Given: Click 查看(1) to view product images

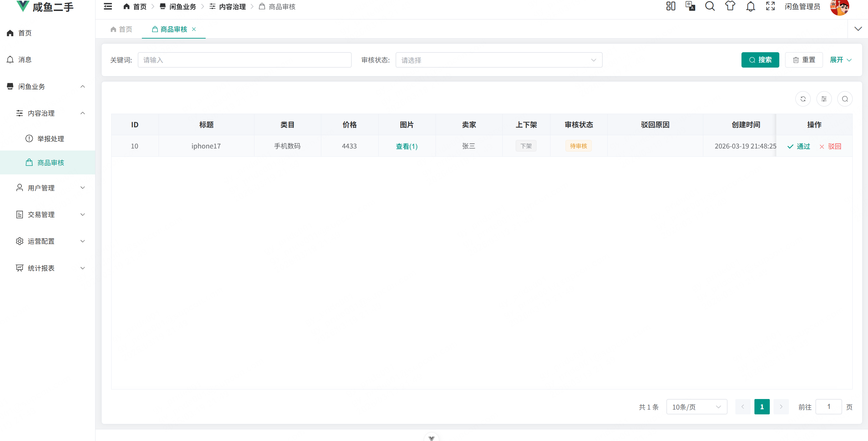Looking at the screenshot, I should [x=407, y=146].
